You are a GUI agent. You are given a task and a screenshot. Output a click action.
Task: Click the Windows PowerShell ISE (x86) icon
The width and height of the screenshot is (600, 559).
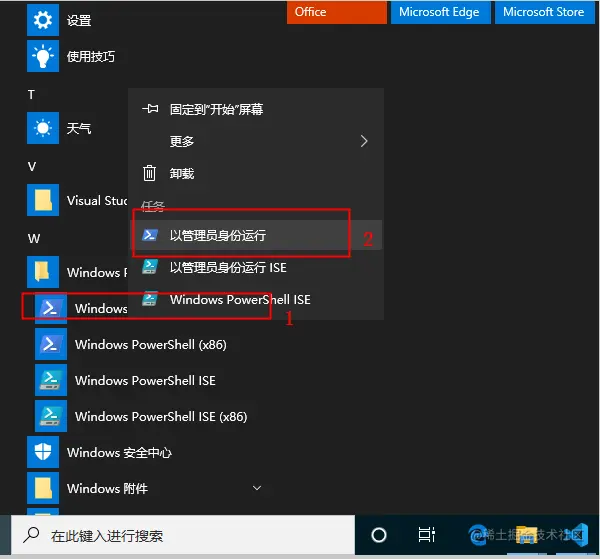[x=51, y=416]
